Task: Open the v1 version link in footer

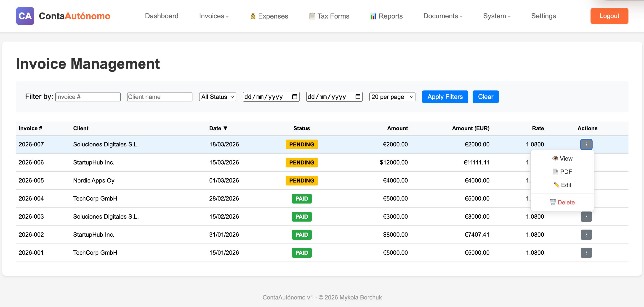Action: pyautogui.click(x=310, y=297)
